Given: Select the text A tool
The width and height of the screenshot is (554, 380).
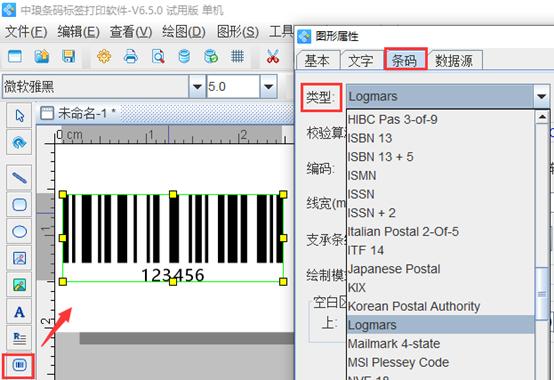Looking at the screenshot, I should tap(19, 312).
